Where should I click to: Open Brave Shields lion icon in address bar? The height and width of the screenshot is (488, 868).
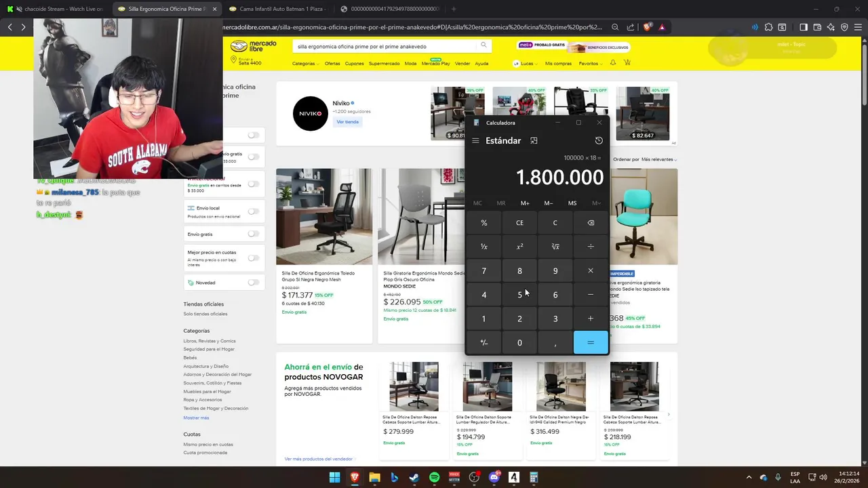point(648,27)
